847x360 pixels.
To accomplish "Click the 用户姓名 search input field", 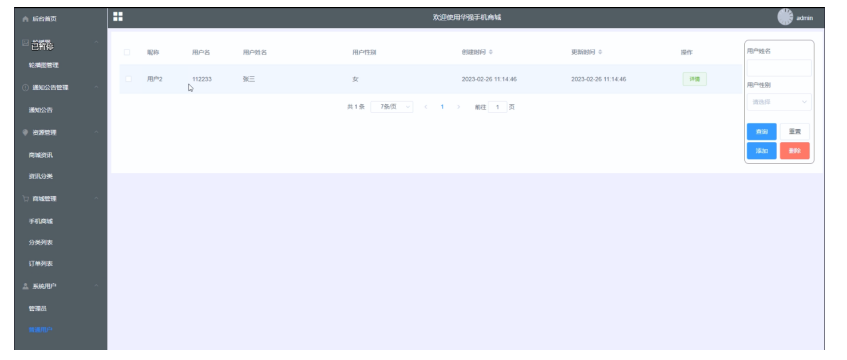I will tap(779, 68).
